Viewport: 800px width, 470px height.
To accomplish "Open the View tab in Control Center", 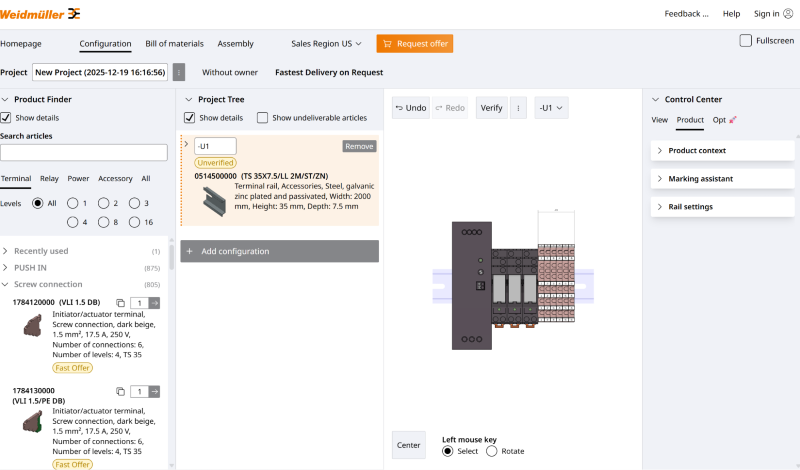I will point(659,120).
